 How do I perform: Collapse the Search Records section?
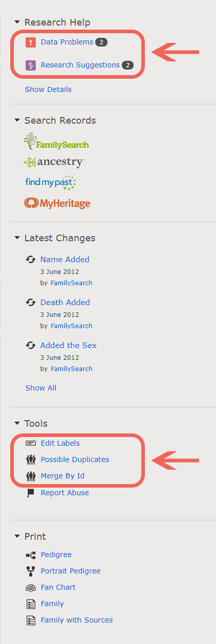[x=17, y=121]
